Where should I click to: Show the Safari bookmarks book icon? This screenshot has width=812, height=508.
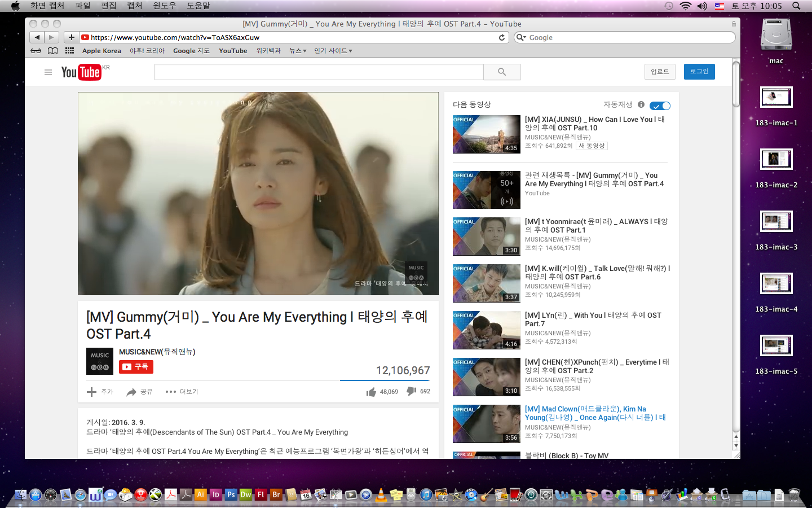click(52, 51)
